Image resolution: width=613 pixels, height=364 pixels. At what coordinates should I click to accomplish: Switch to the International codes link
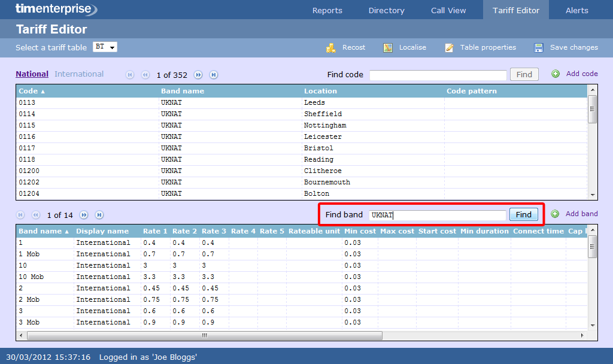point(79,74)
